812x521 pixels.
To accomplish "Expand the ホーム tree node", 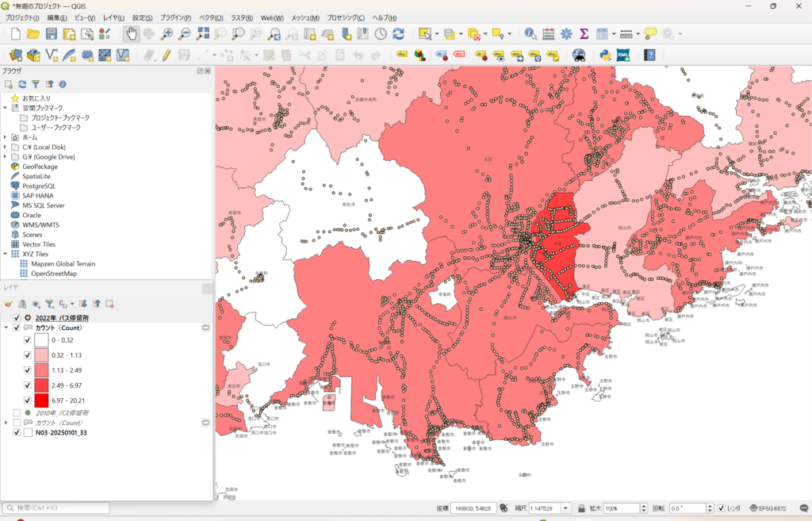I will (6, 137).
